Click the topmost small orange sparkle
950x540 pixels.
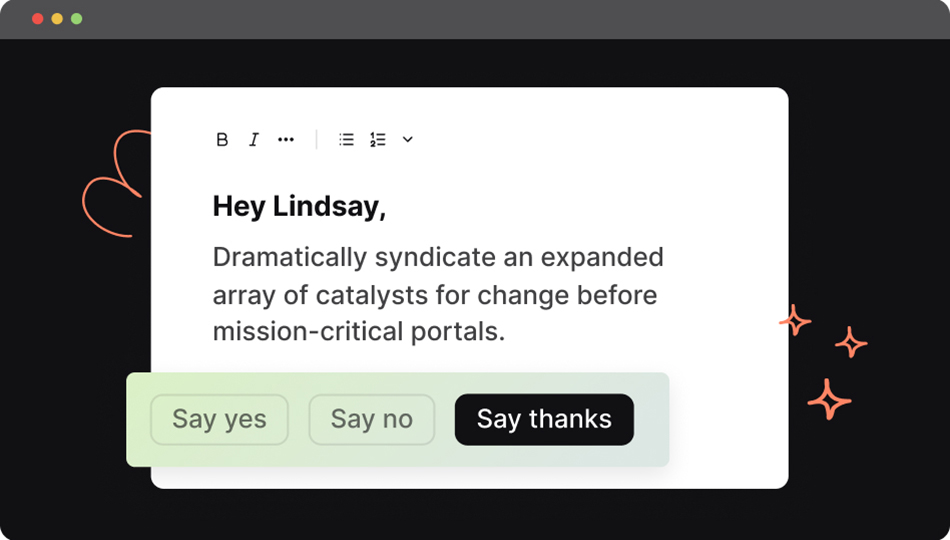[x=795, y=320]
